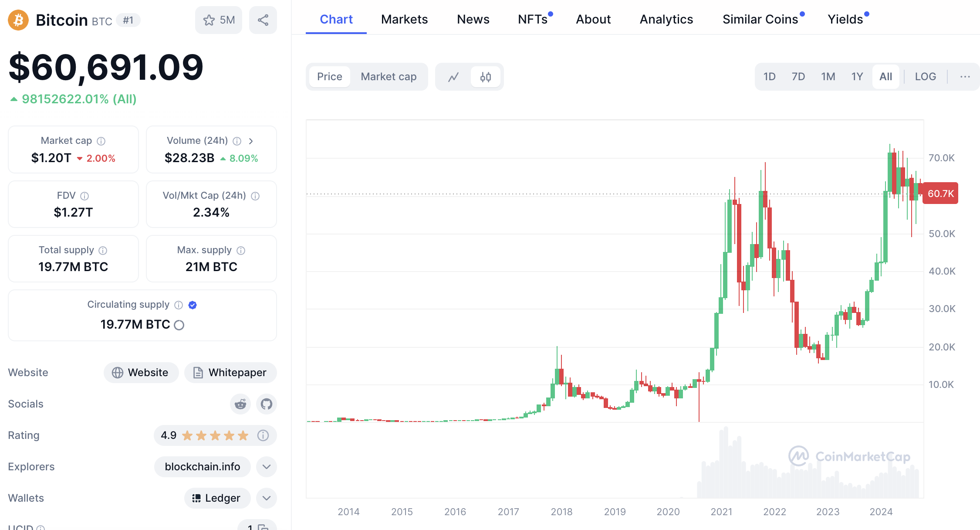This screenshot has width=980, height=530.
Task: Set chart range to All
Action: [x=886, y=77]
